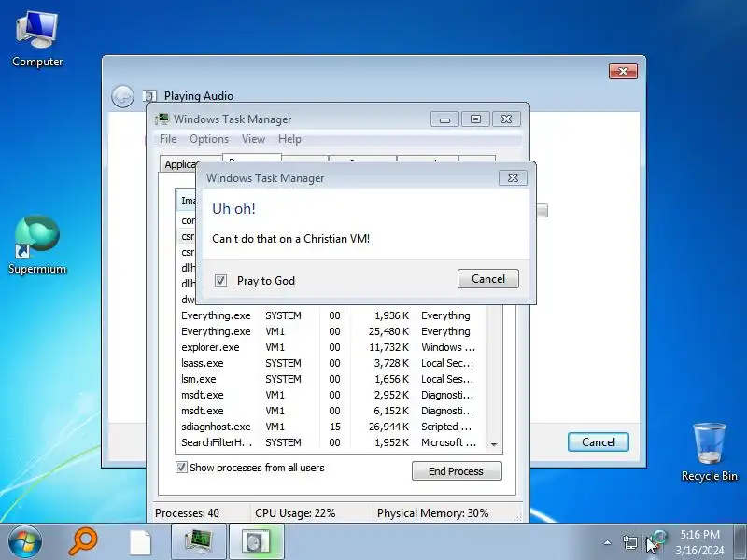Select lsm.exe process row
The height and width of the screenshot is (560, 747).
(331, 379)
